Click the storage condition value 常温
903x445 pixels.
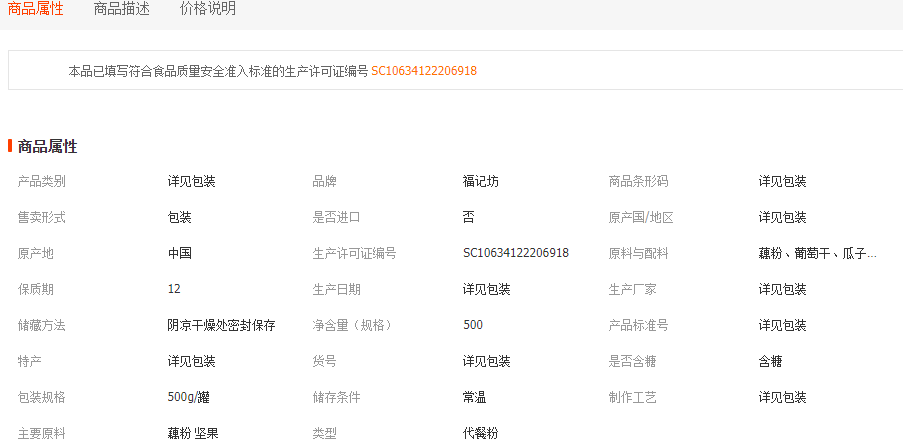coord(475,397)
